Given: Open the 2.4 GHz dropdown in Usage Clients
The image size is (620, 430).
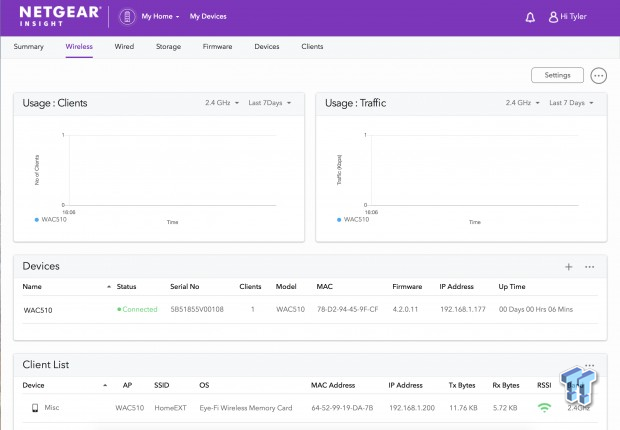Looking at the screenshot, I should [222, 103].
